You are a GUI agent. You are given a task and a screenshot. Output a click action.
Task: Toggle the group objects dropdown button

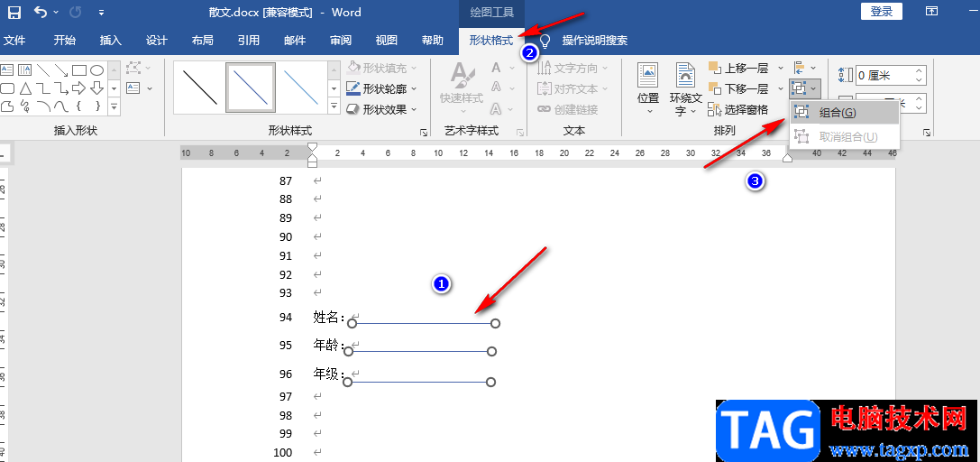(804, 88)
